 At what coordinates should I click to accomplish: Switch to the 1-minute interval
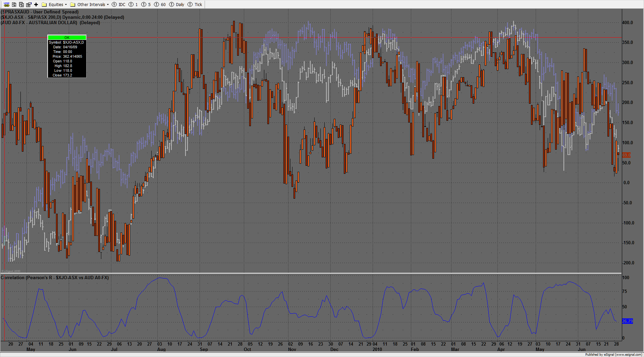(137, 5)
